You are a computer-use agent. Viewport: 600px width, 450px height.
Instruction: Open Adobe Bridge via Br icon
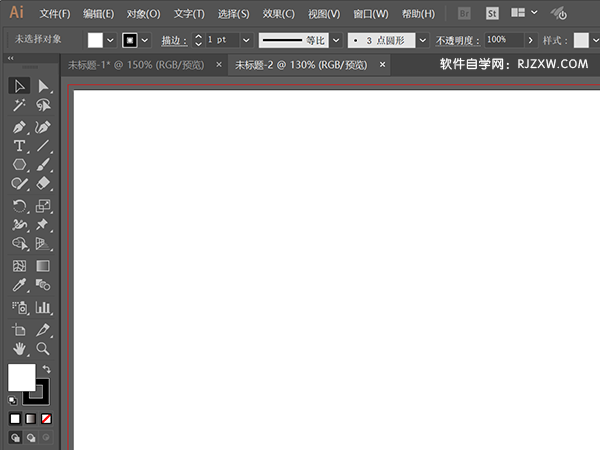coord(464,14)
